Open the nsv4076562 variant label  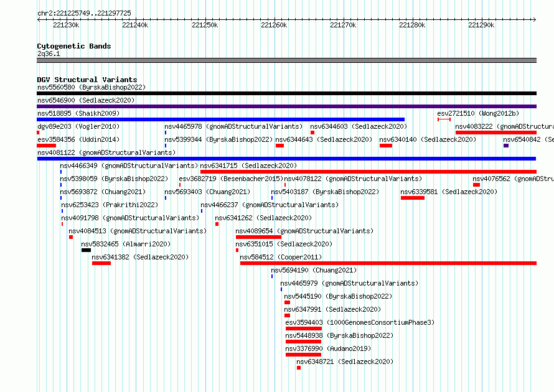[x=514, y=179]
